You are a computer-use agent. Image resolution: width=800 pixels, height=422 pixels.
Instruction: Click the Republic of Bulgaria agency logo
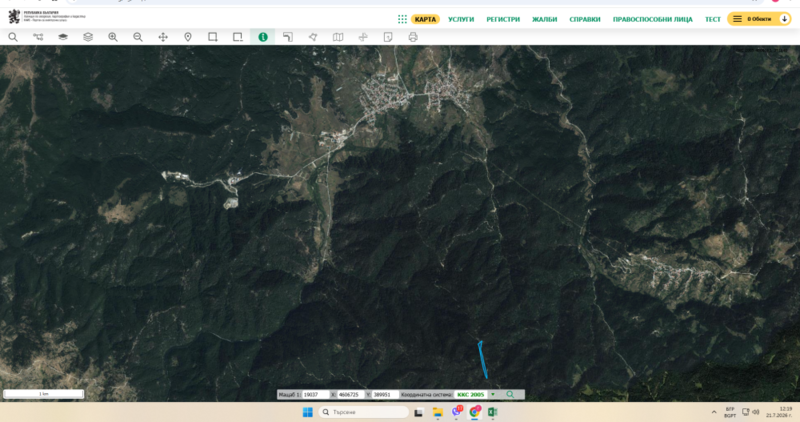pos(47,16)
